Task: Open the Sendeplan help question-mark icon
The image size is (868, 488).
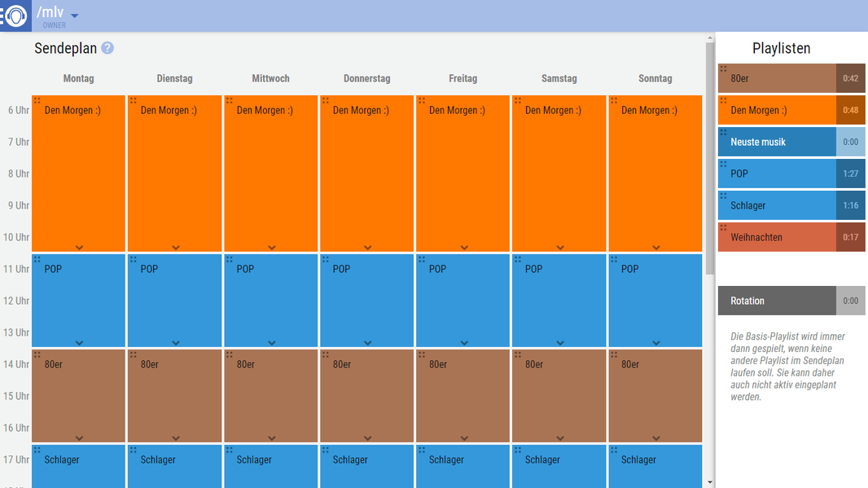Action: (107, 48)
